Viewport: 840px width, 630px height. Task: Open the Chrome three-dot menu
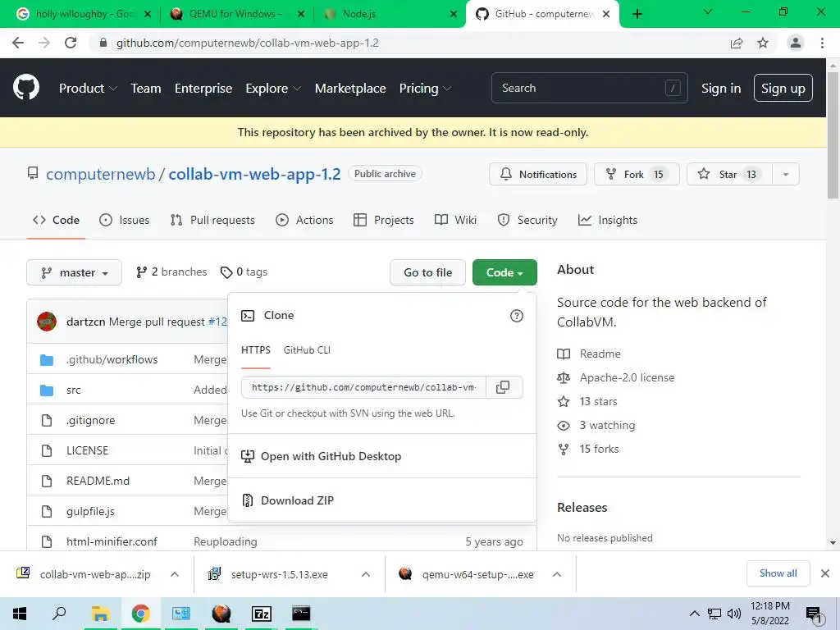pyautogui.click(x=822, y=43)
